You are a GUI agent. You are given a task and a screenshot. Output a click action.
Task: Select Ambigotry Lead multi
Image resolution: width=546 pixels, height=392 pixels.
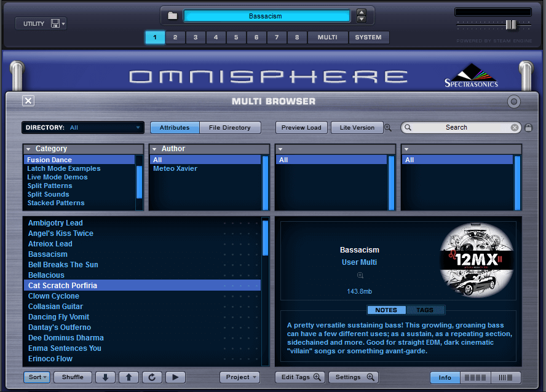(142, 223)
